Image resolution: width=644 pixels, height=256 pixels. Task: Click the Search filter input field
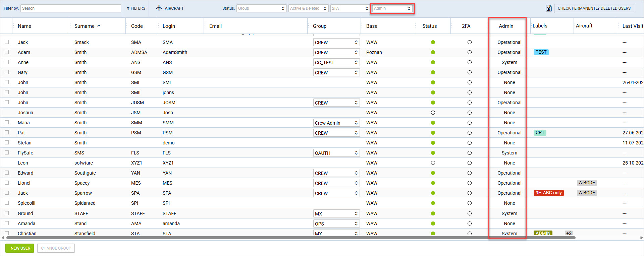coord(71,8)
